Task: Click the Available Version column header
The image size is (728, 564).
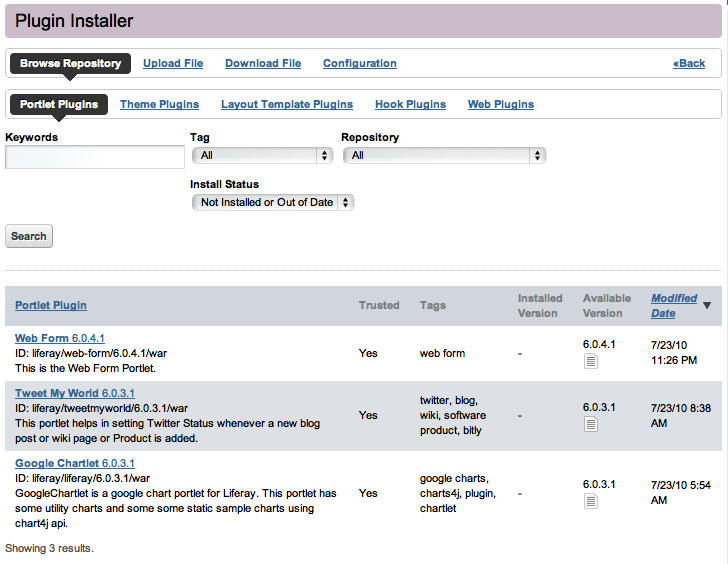Action: (607, 305)
